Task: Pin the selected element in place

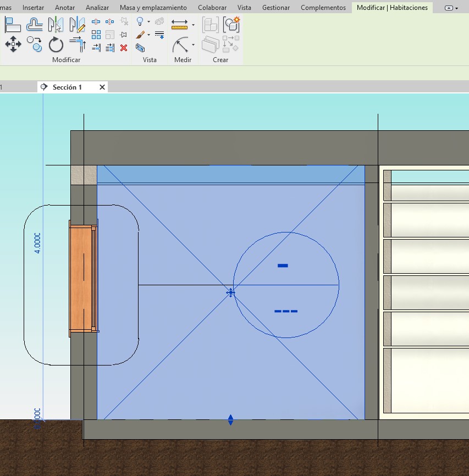Action: pos(124,35)
